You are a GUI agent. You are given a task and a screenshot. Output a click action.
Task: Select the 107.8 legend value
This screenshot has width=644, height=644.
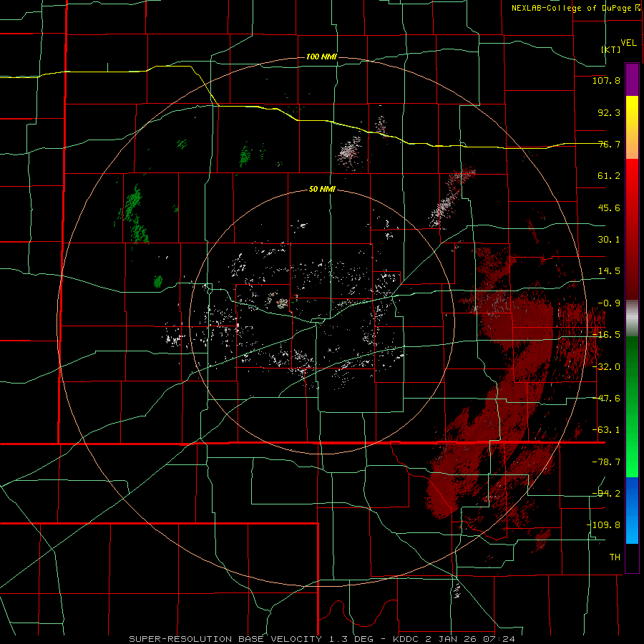(606, 80)
